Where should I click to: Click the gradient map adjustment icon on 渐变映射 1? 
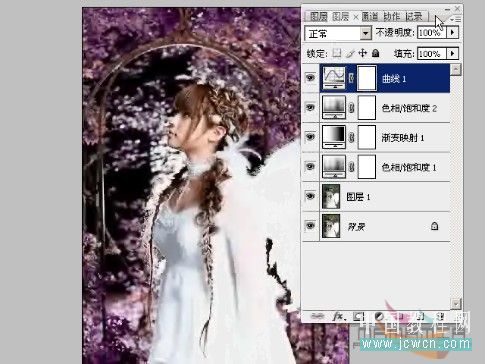tap(334, 137)
